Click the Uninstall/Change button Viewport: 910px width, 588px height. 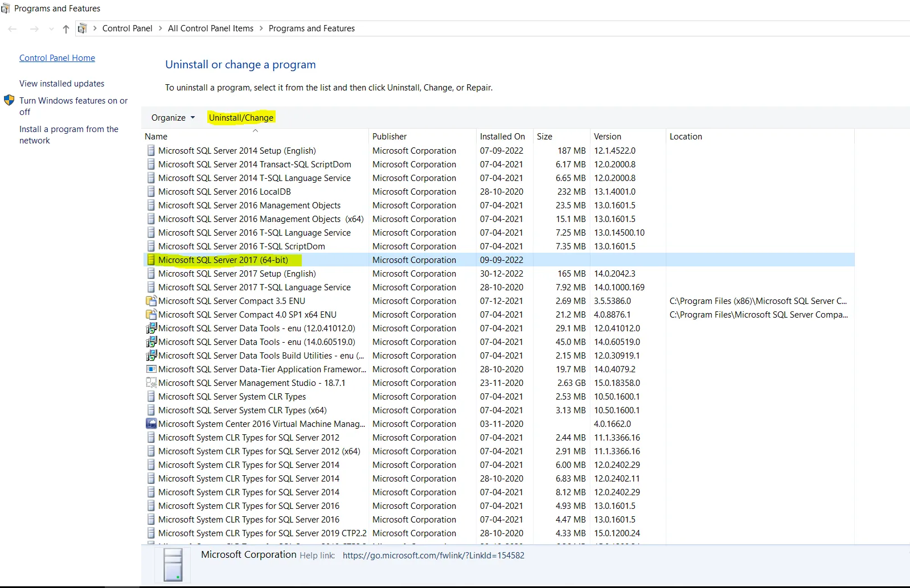pos(241,118)
